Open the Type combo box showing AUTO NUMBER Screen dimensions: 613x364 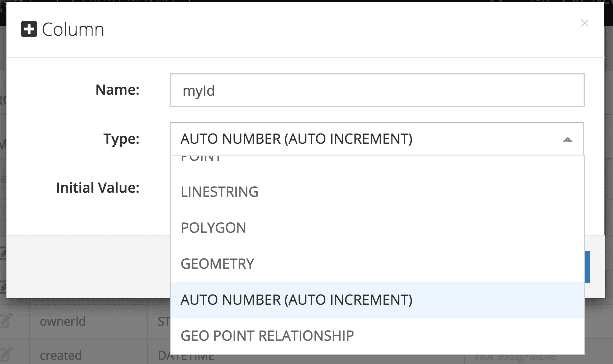click(x=377, y=139)
